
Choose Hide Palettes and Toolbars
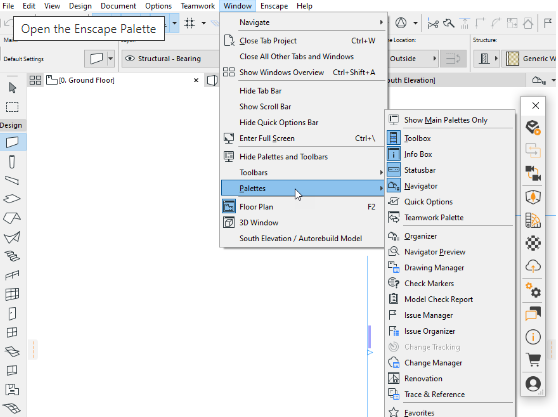[x=302, y=157]
